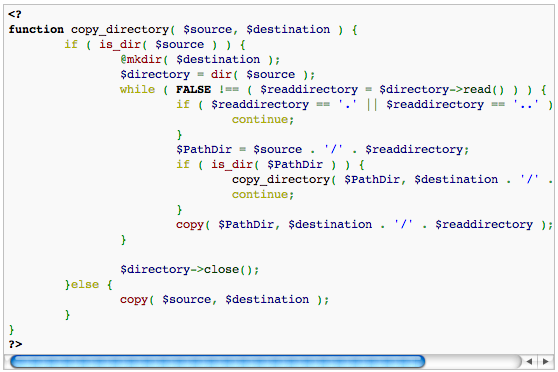Viewport: 558px width, 372px height.
Task: Click the '$PathDir' variable being assigned
Action: tap(204, 149)
